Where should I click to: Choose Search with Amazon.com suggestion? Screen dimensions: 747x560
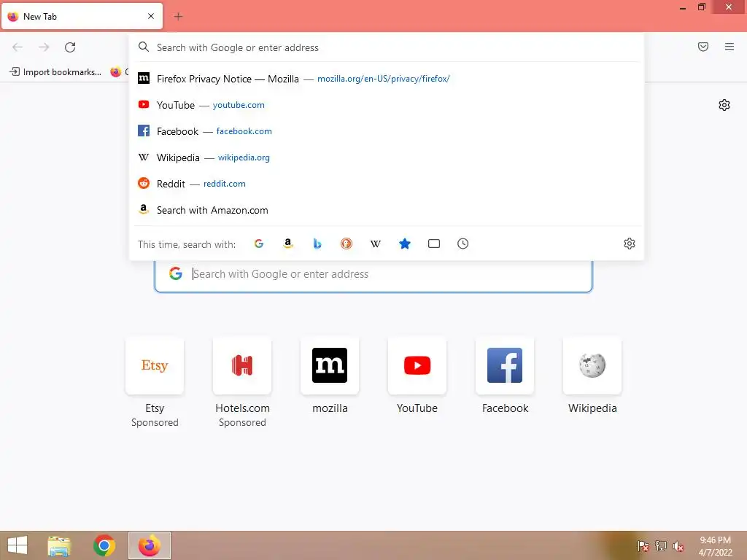(x=387, y=210)
